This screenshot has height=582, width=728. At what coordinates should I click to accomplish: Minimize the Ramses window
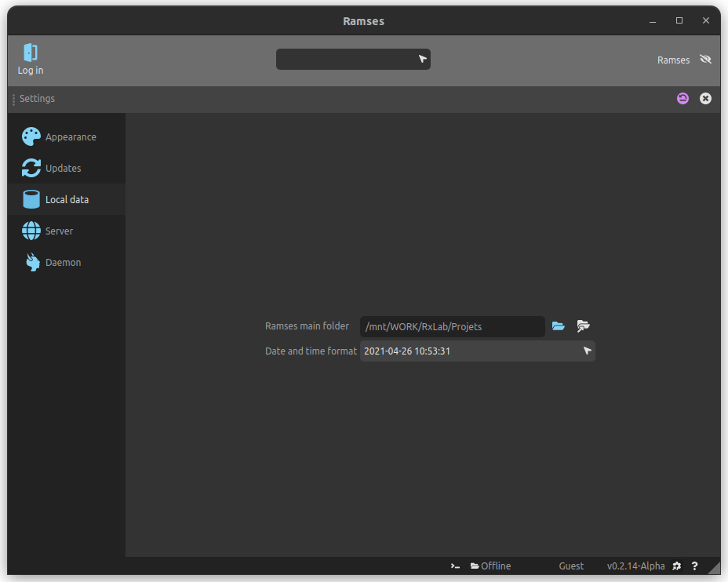click(653, 21)
